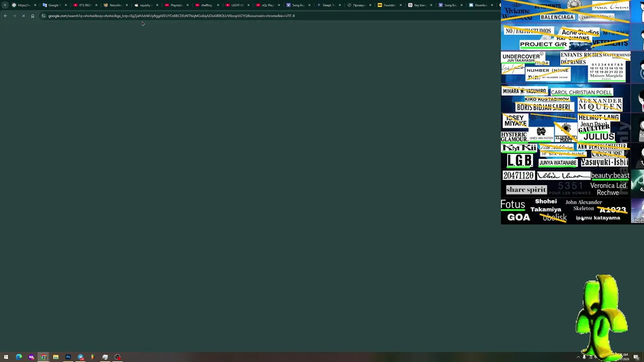Close the Google tab
The height and width of the screenshot is (362, 644).
tap(65, 5)
